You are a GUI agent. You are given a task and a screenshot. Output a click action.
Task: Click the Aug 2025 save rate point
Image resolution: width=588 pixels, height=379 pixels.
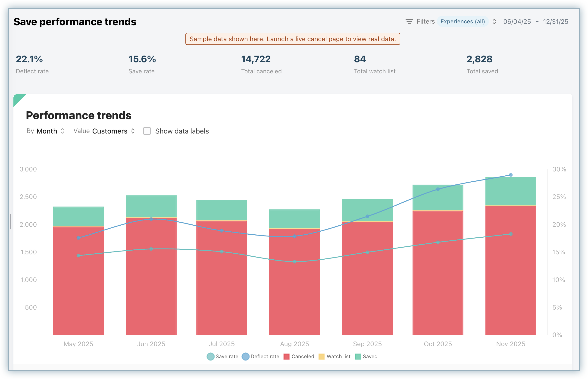pyautogui.click(x=294, y=262)
